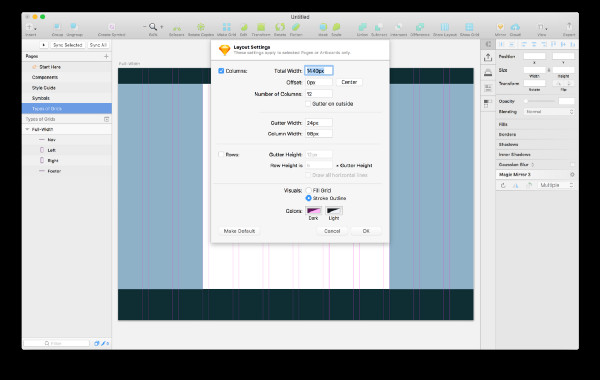Viewport: 600px width, 380px height.
Task: Click the Make Default button
Action: tap(239, 231)
